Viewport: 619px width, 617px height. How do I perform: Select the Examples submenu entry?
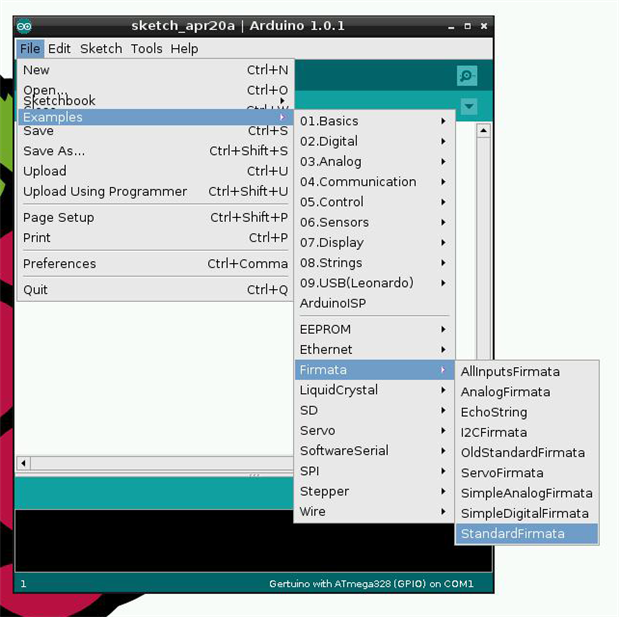[x=156, y=117]
